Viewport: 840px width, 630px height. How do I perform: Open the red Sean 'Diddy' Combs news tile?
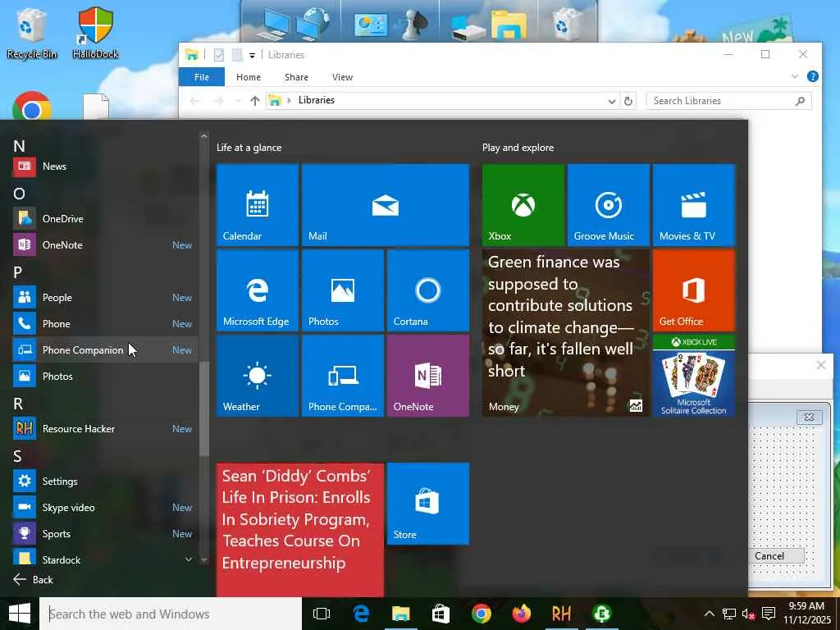click(300, 529)
